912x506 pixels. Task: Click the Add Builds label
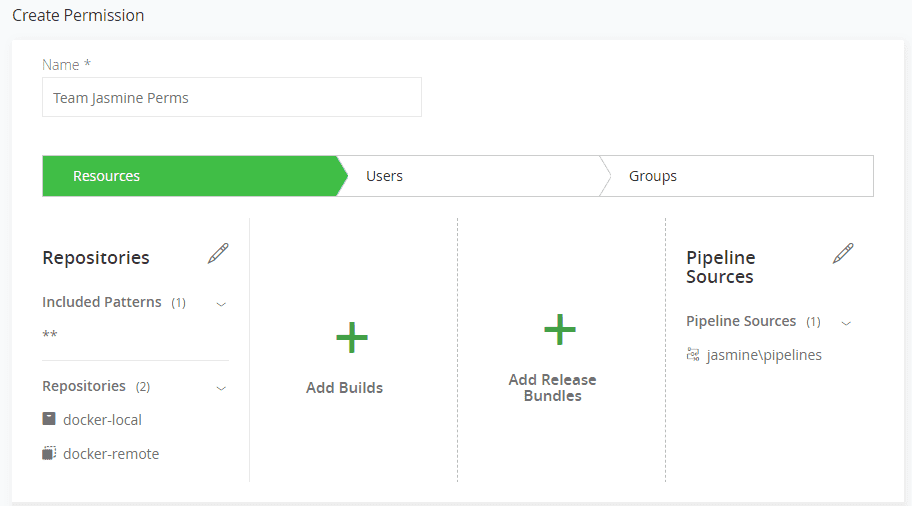pos(344,388)
